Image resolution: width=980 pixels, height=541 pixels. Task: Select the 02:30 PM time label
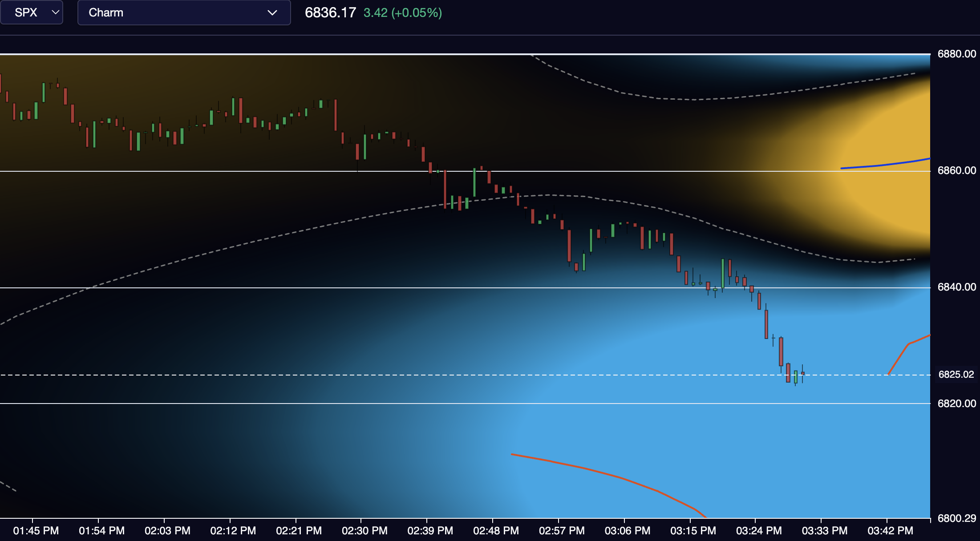(x=365, y=530)
